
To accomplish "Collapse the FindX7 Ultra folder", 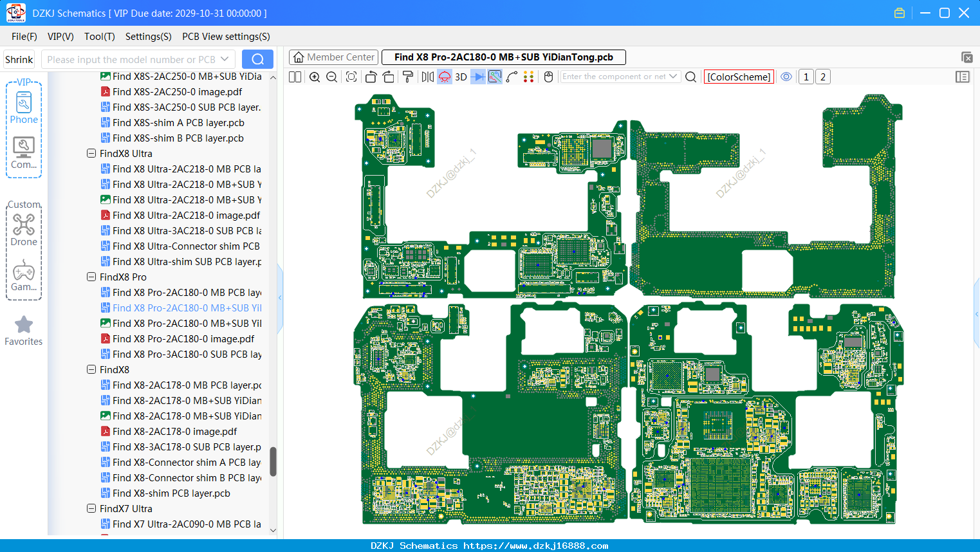I will (x=91, y=509).
